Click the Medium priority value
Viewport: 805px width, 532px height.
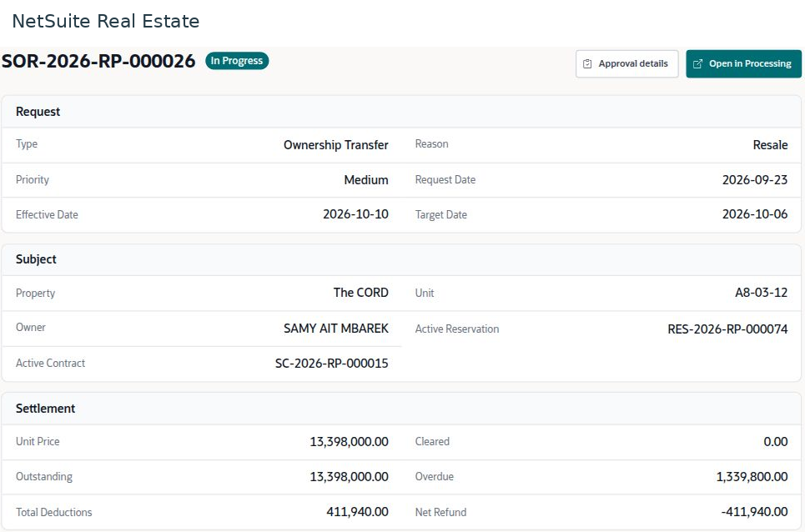366,180
